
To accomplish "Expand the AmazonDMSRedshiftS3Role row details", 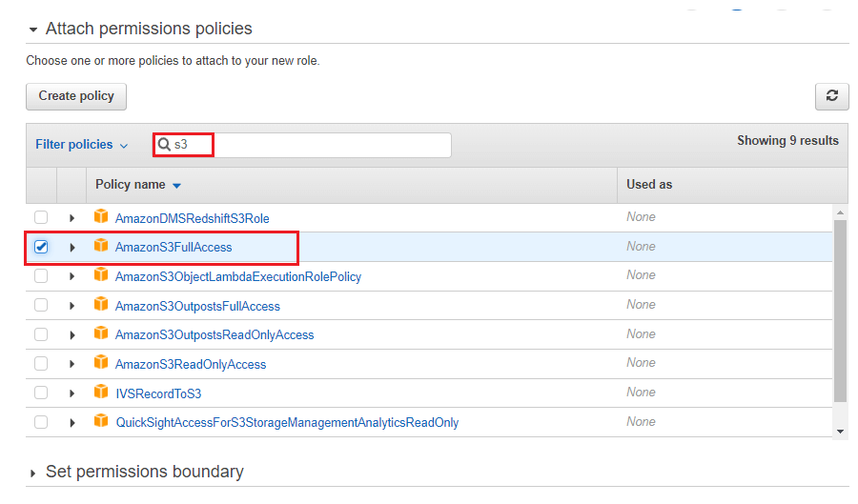I will pos(71,218).
